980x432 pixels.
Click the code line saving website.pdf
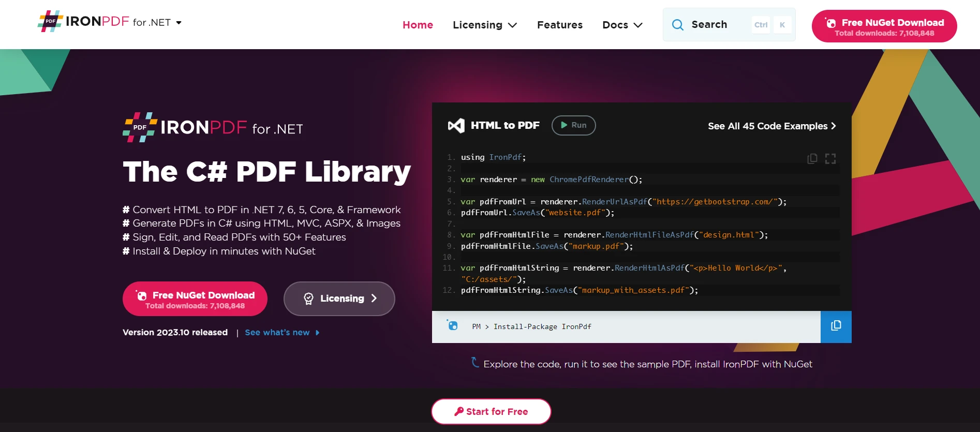[538, 213]
